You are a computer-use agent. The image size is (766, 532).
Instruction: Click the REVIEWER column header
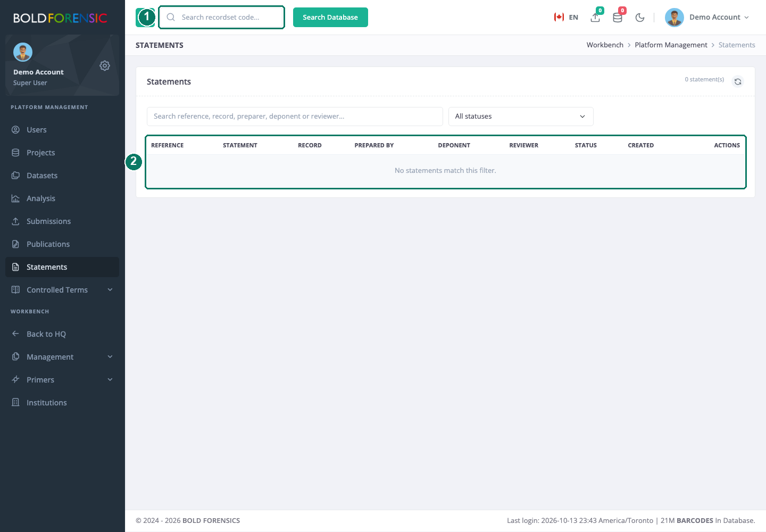pyautogui.click(x=523, y=145)
